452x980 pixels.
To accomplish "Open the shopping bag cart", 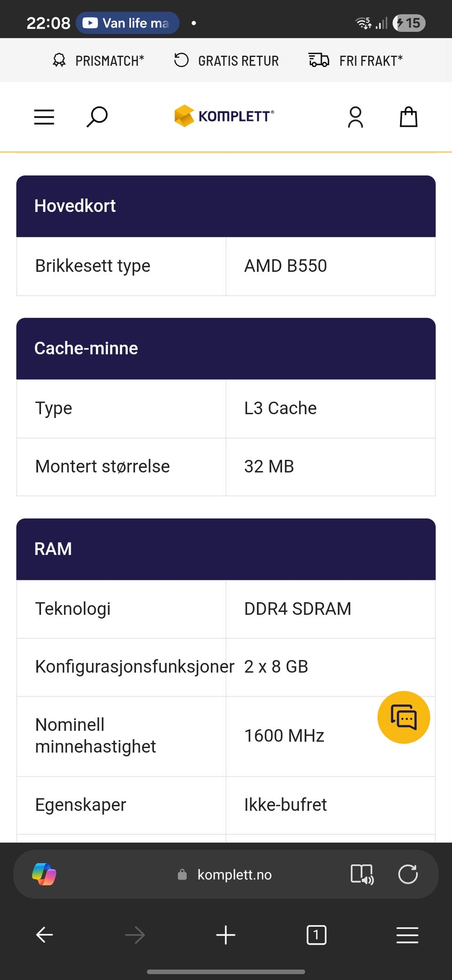I will [408, 117].
